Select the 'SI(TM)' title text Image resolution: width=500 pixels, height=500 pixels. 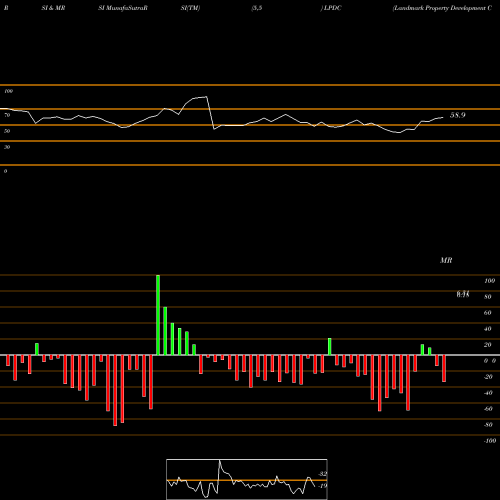pyautogui.click(x=190, y=8)
